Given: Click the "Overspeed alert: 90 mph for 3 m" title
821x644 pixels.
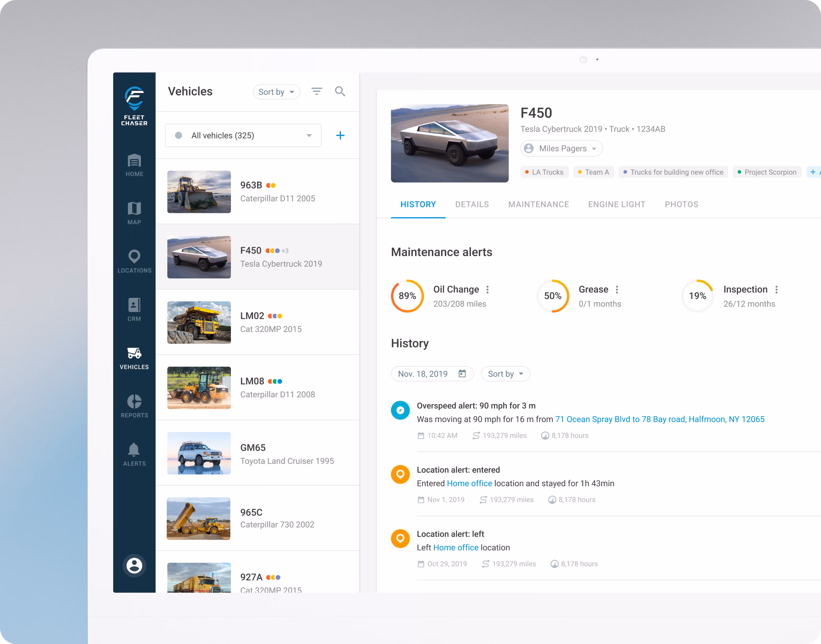Looking at the screenshot, I should [x=476, y=406].
